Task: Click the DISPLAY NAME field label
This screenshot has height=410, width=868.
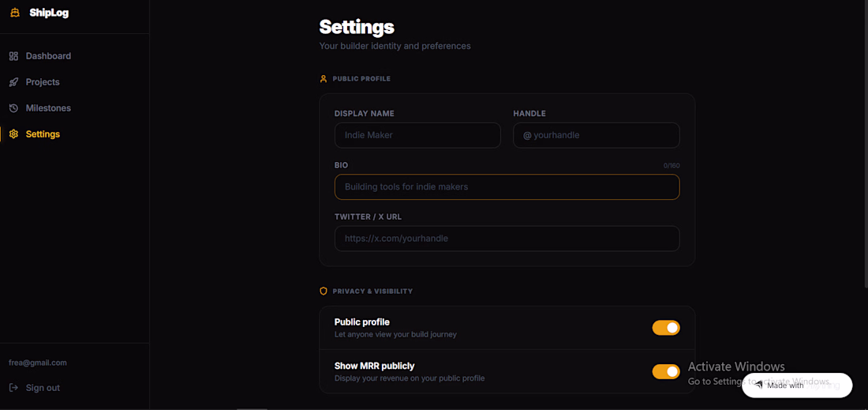Action: [365, 114]
